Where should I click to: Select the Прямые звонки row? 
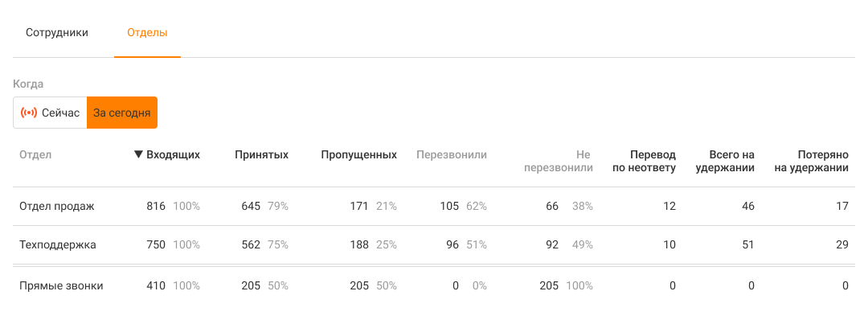(61, 285)
